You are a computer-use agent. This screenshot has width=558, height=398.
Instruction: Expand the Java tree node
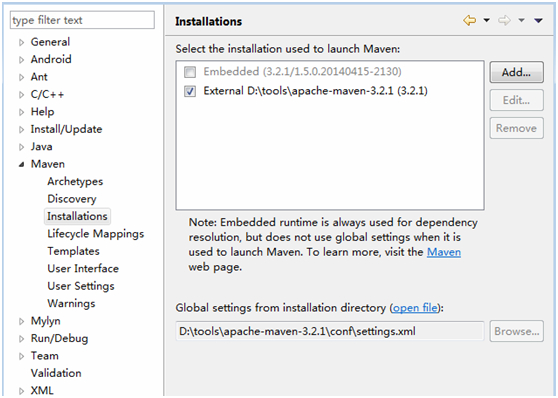pos(21,147)
